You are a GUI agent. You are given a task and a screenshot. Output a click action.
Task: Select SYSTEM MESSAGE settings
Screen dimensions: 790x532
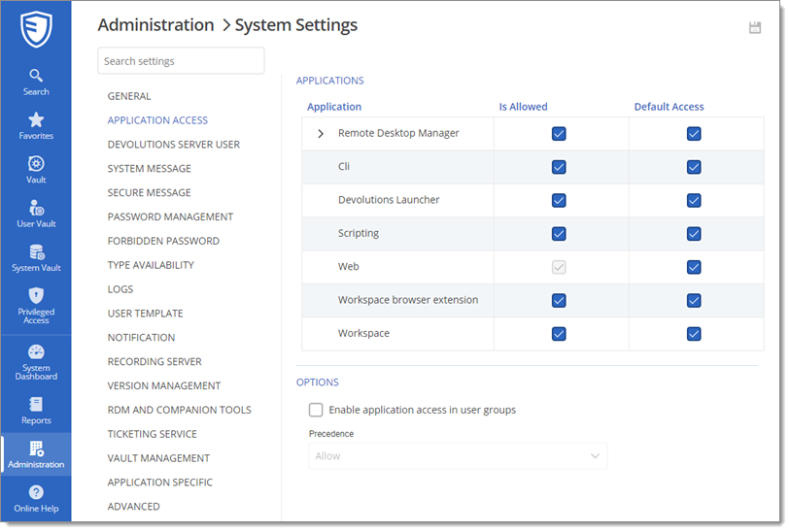149,169
